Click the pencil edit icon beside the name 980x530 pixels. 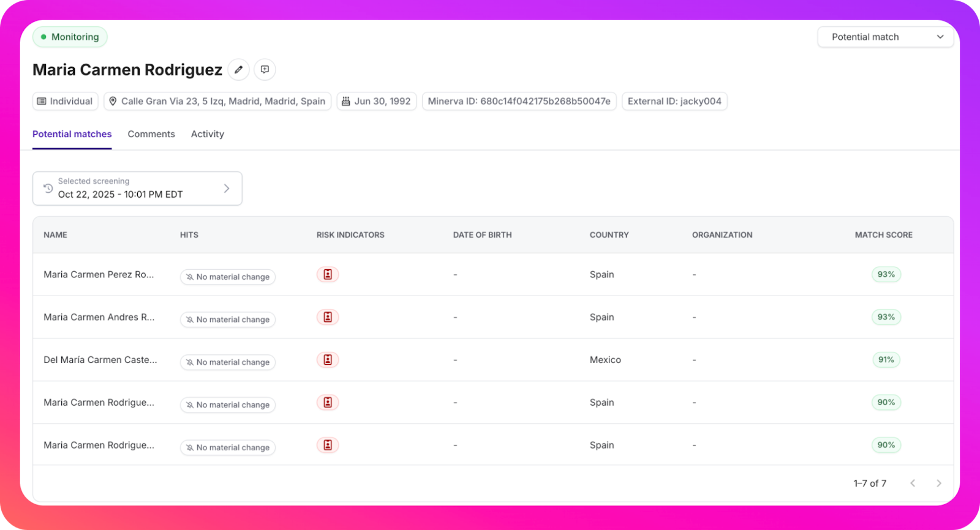click(238, 70)
